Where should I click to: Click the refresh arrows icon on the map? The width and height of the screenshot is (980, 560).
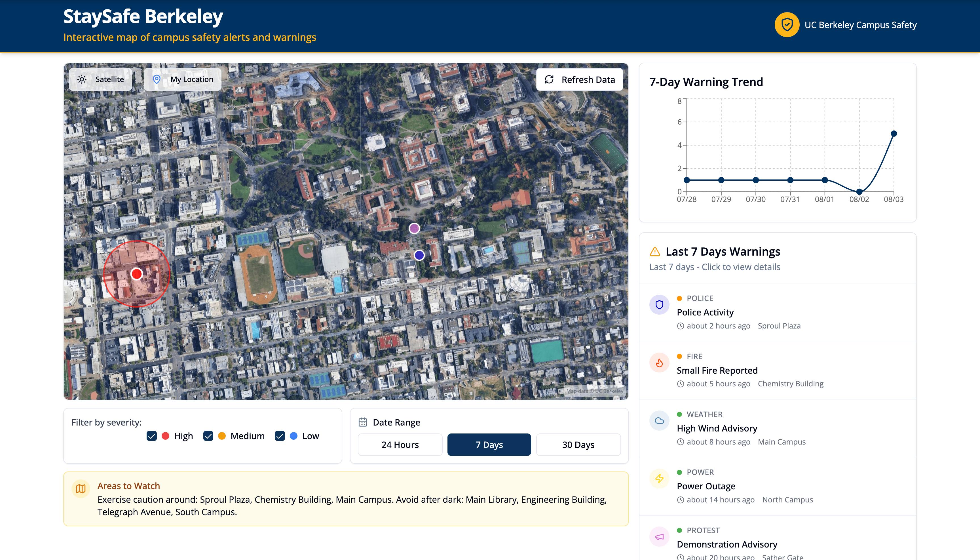549,79
